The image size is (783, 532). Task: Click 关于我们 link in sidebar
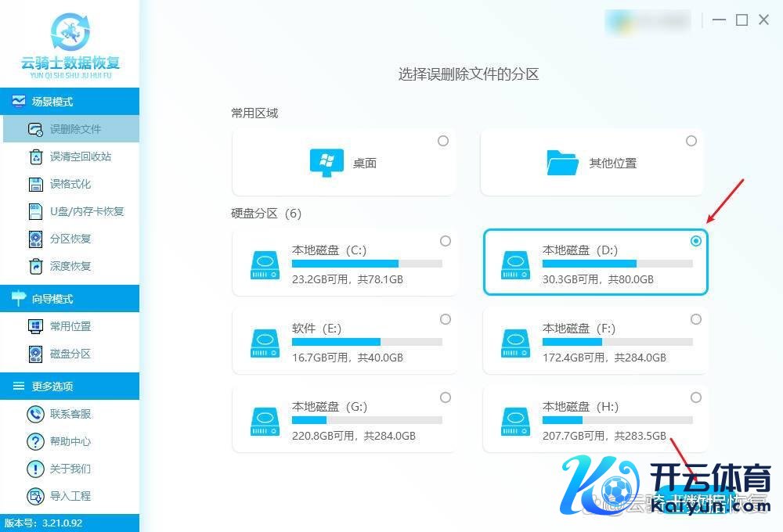tap(70, 469)
